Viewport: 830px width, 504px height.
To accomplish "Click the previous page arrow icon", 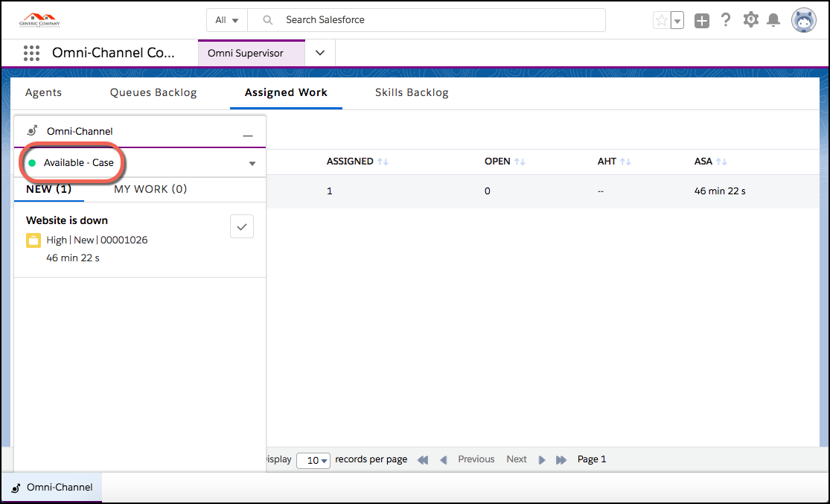I will 444,459.
